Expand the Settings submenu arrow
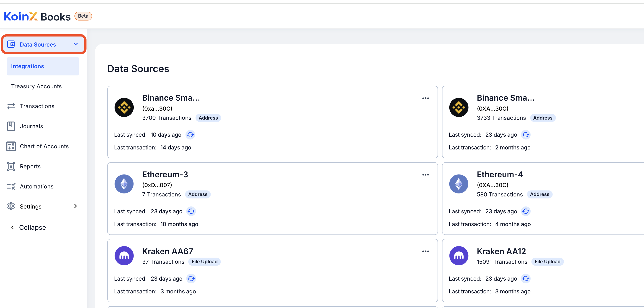Screen dimensions: 644x308 (x=76, y=206)
